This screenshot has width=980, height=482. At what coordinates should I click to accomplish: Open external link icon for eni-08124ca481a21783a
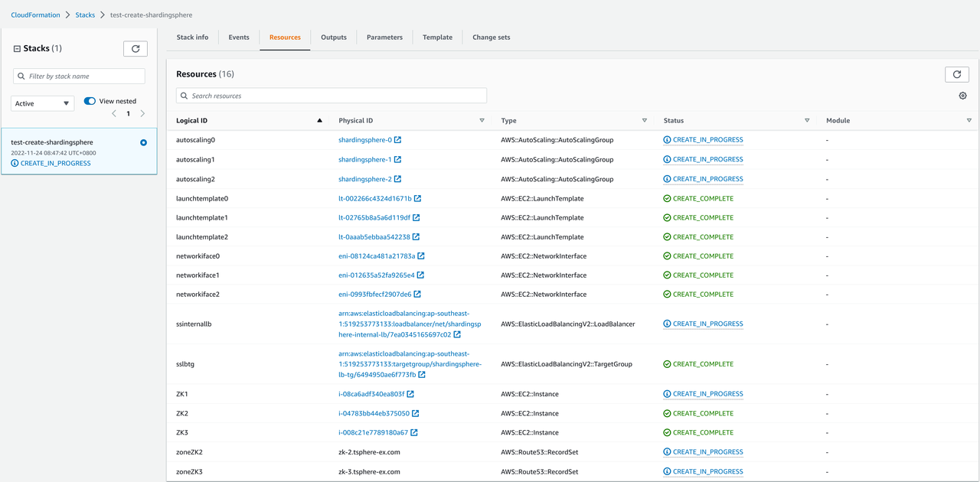[x=421, y=256]
